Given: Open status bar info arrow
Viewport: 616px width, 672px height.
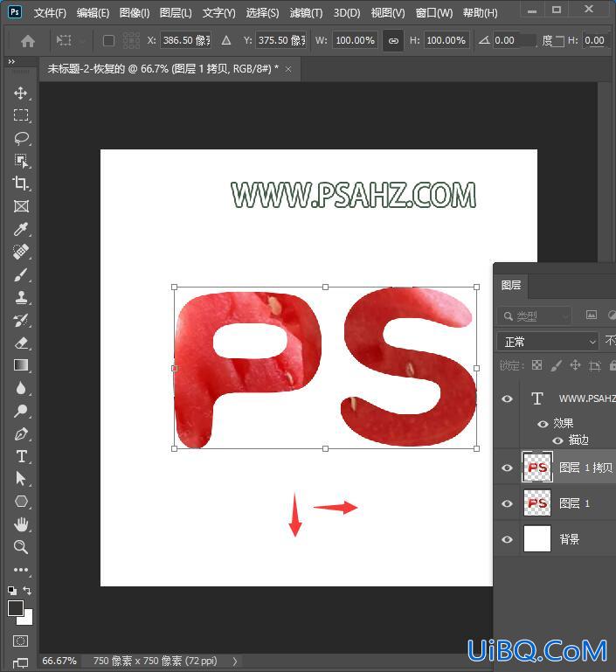Looking at the screenshot, I should (235, 661).
